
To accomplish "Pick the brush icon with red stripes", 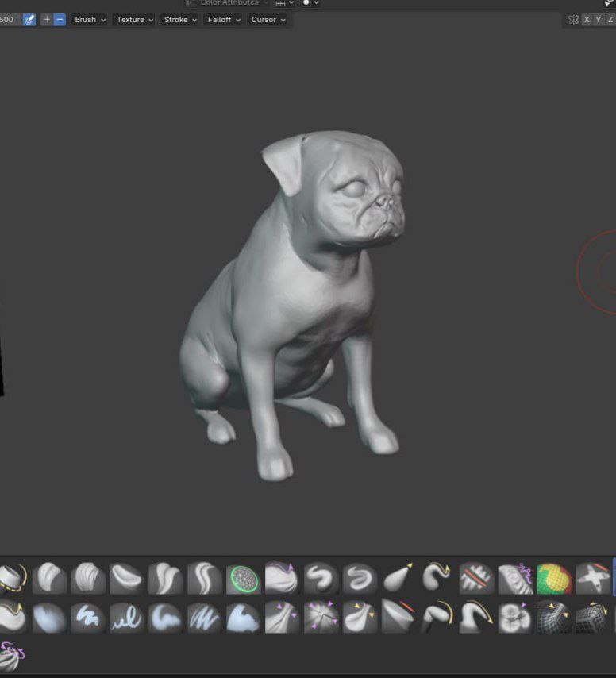I will [476, 579].
